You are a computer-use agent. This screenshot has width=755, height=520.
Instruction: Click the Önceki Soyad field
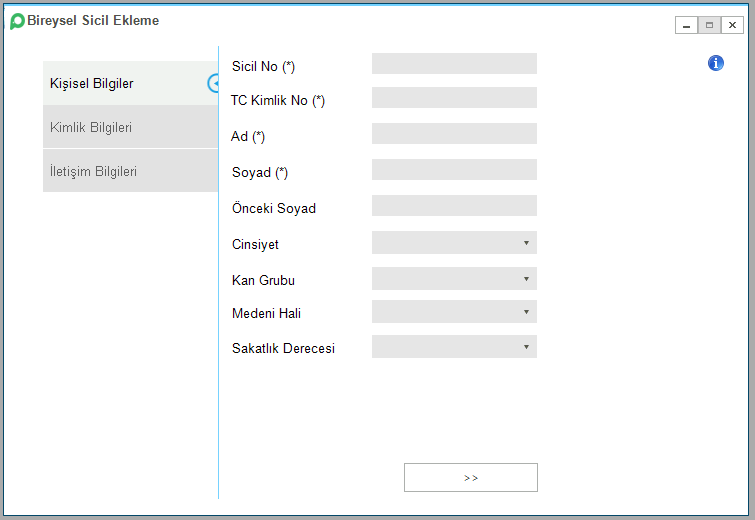454,206
